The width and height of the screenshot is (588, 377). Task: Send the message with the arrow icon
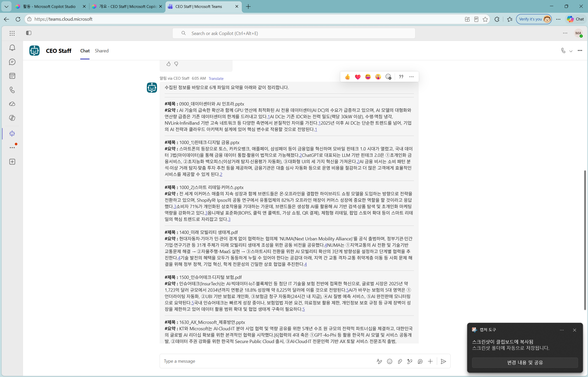443,361
